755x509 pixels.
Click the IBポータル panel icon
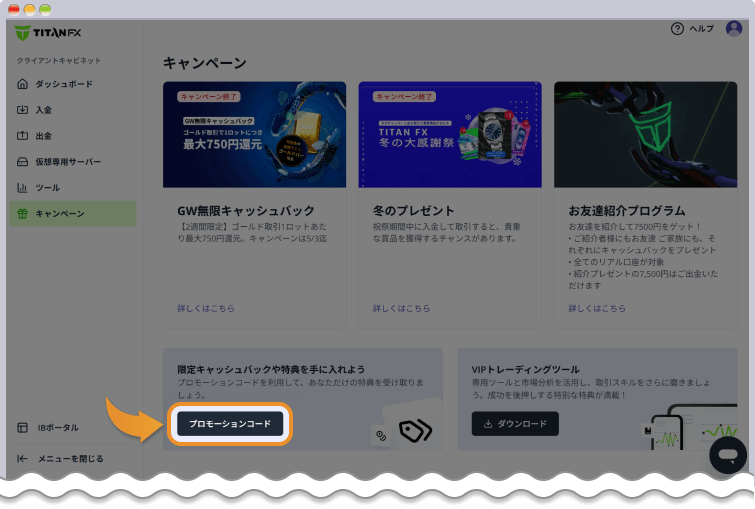23,428
